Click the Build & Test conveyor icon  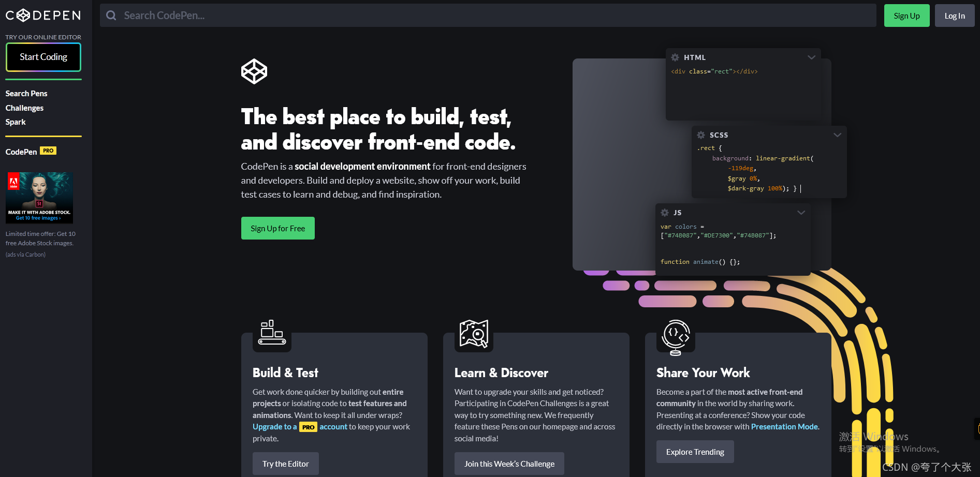tap(272, 332)
